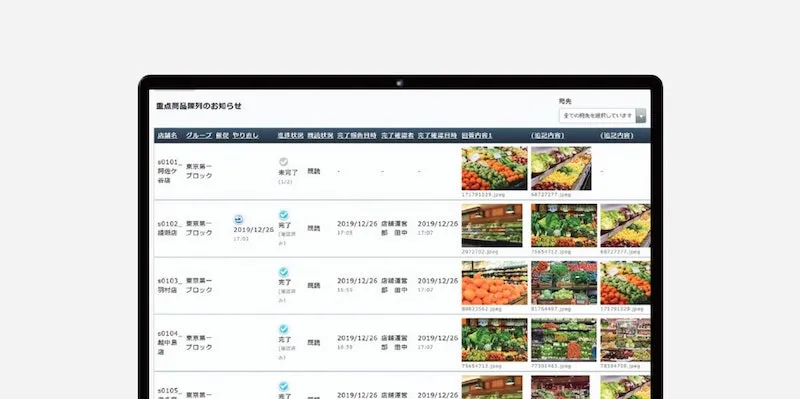Click store name s0101_阿佐ケ谷店
This screenshot has height=399, width=800.
click(x=169, y=171)
